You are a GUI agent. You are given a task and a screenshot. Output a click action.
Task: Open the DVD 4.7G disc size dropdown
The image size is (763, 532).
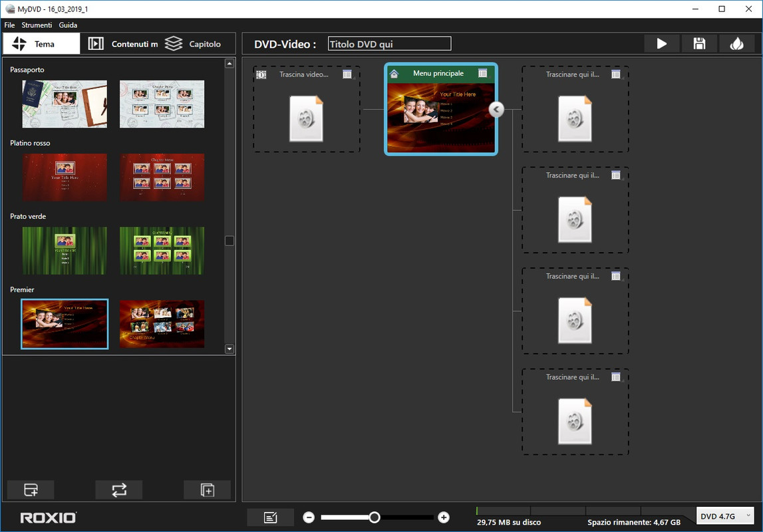724,516
